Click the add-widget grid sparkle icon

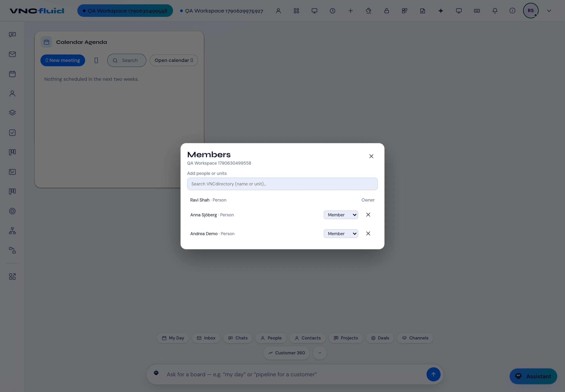[405, 11]
